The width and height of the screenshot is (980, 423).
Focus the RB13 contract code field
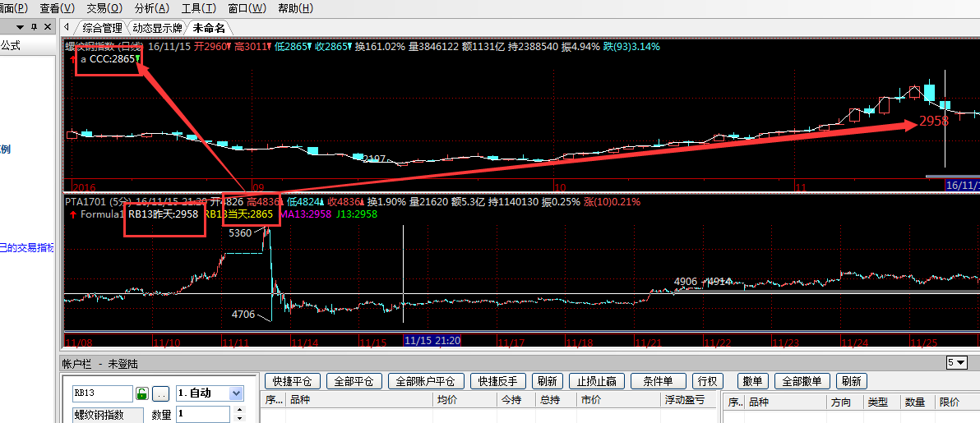tap(103, 393)
